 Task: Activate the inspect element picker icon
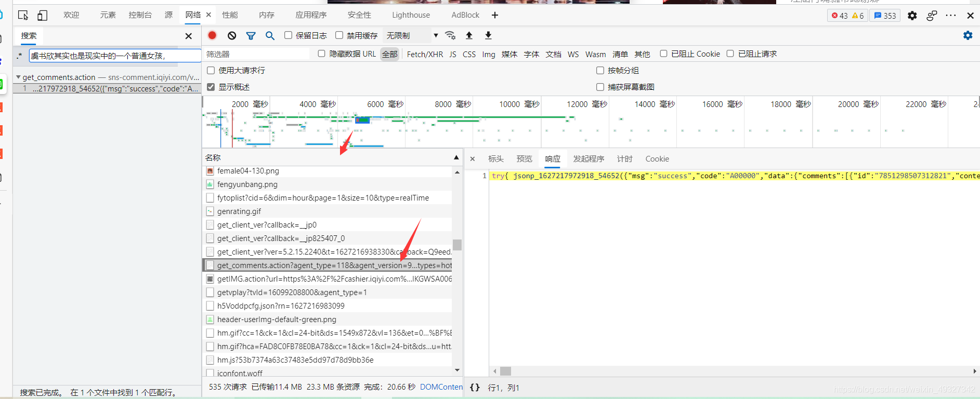23,15
